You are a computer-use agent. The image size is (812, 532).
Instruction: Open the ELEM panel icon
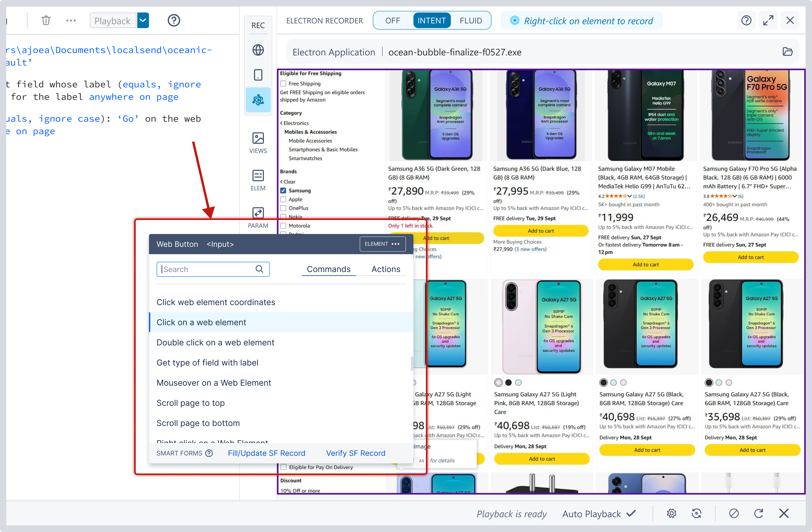(x=258, y=180)
